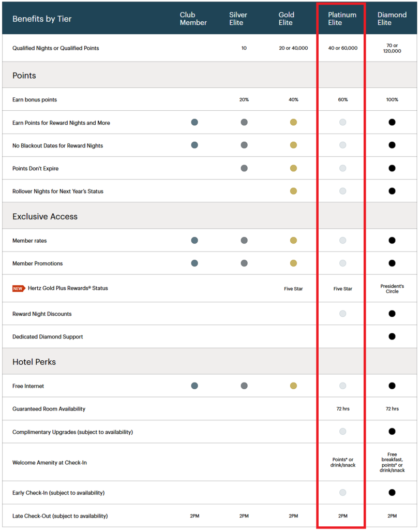Screen dimensions: 420x530
Task: Select Club Member dot in Member rates row
Action: click(194, 240)
